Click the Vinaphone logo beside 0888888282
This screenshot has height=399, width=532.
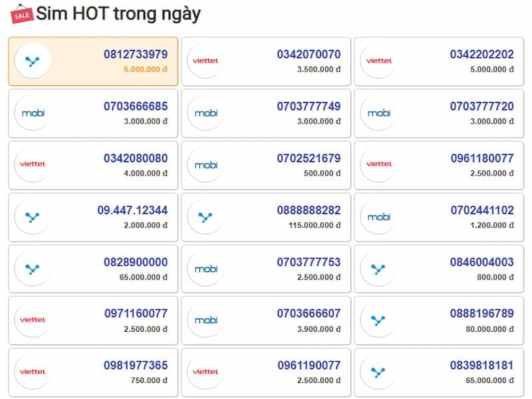click(x=205, y=217)
